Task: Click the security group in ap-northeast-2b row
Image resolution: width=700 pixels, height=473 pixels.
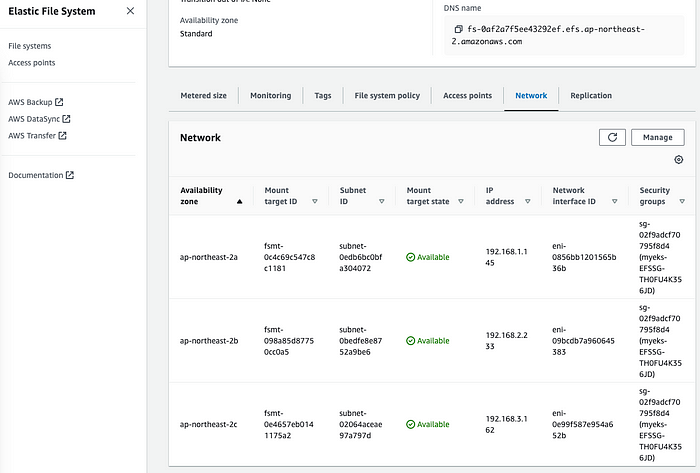Action: tap(660, 341)
